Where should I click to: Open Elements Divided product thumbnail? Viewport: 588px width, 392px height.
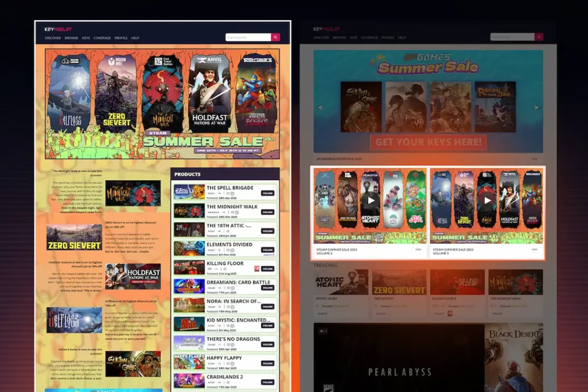click(189, 249)
